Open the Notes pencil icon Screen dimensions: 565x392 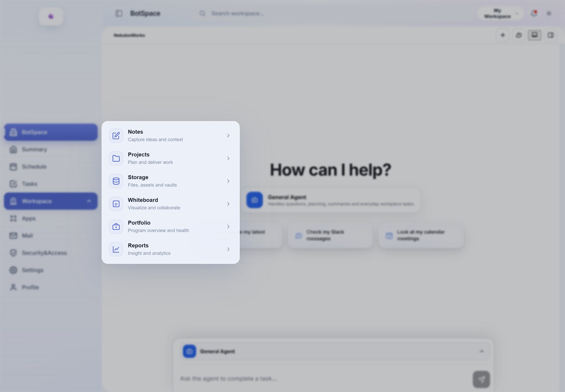tap(116, 136)
